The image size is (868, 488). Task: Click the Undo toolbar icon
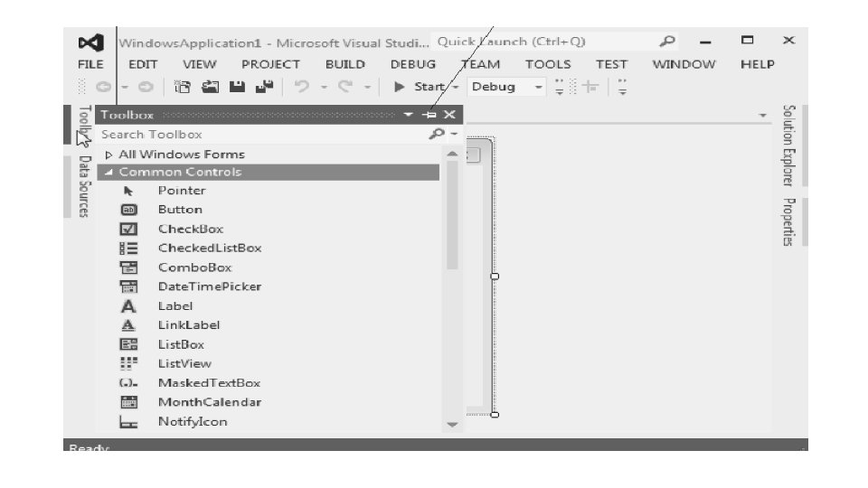pyautogui.click(x=302, y=87)
